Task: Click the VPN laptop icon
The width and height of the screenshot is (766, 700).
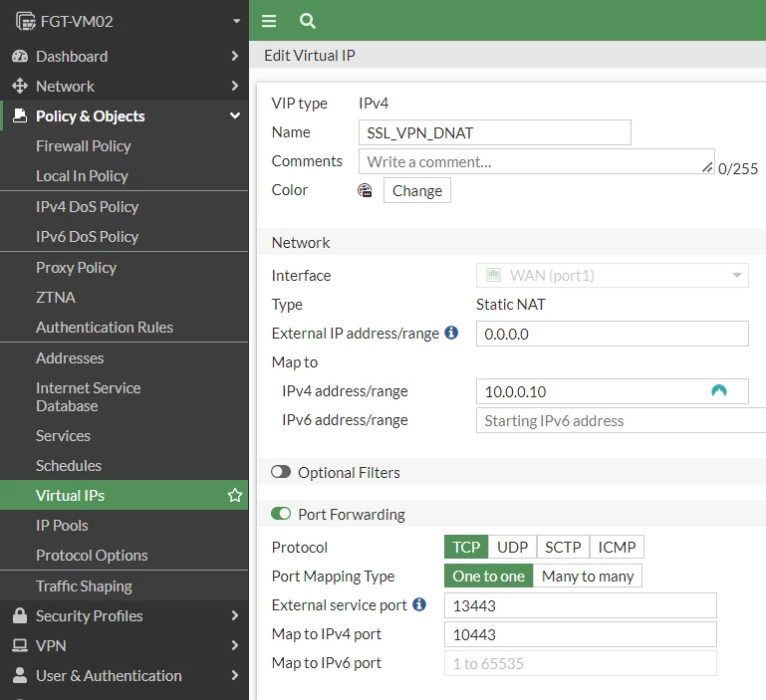Action: point(20,645)
